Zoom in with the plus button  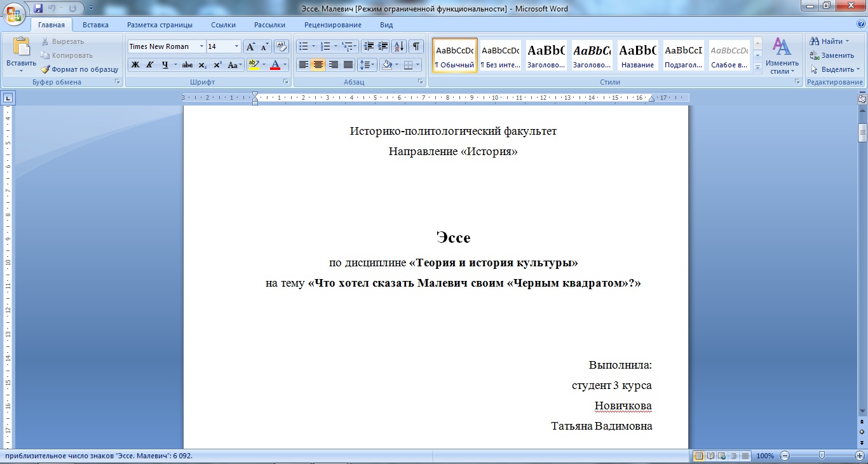pyautogui.click(x=860, y=456)
